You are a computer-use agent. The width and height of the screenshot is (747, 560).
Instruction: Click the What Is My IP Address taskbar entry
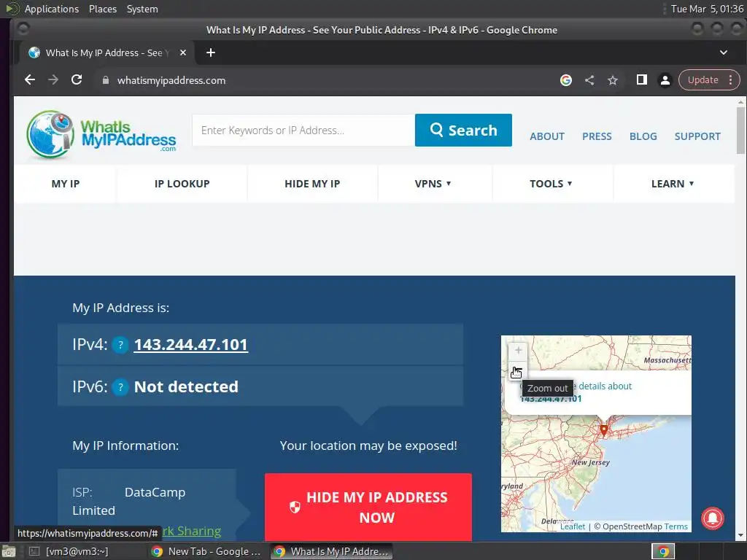click(332, 552)
